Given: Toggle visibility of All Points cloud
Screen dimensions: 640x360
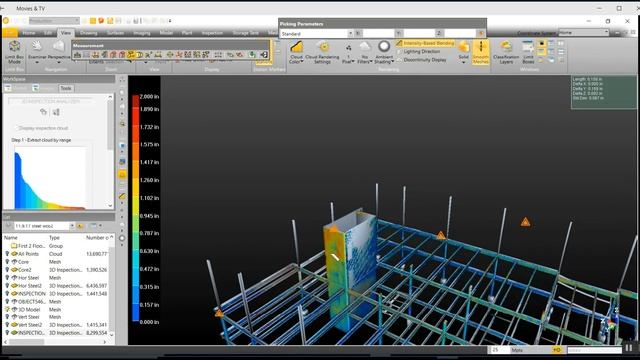Looking at the screenshot, I should 7,254.
